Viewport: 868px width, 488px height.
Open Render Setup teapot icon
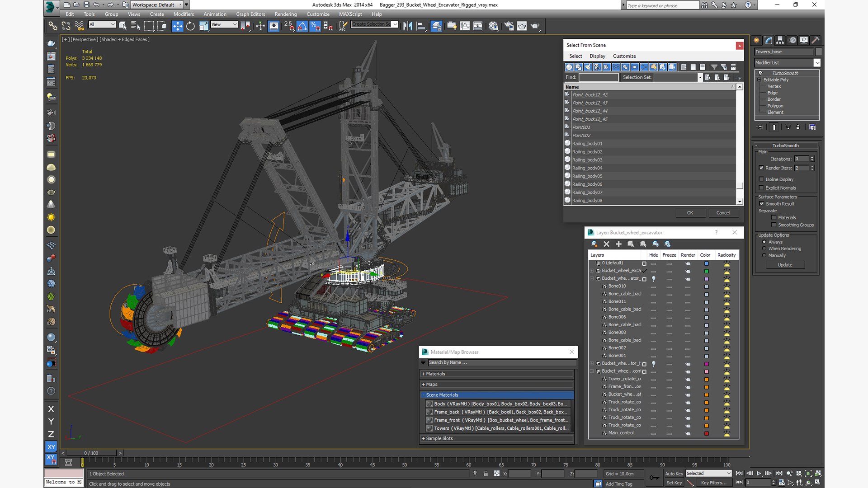pyautogui.click(x=509, y=26)
